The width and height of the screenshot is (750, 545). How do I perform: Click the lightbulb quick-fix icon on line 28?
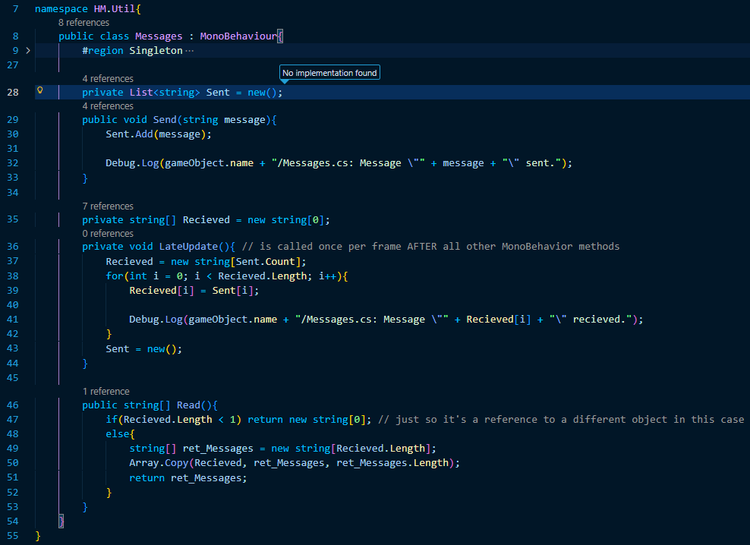pyautogui.click(x=40, y=90)
